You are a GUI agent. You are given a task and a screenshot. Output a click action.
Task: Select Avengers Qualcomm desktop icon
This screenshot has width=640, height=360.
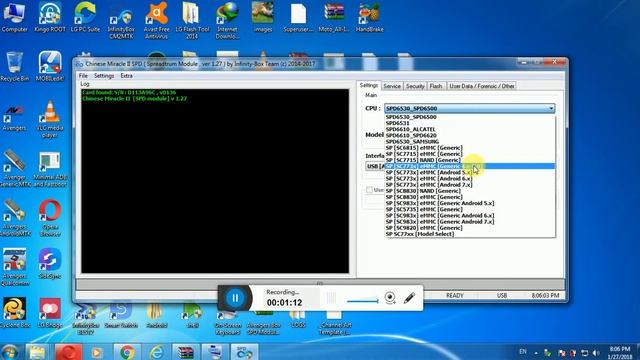coord(15,267)
